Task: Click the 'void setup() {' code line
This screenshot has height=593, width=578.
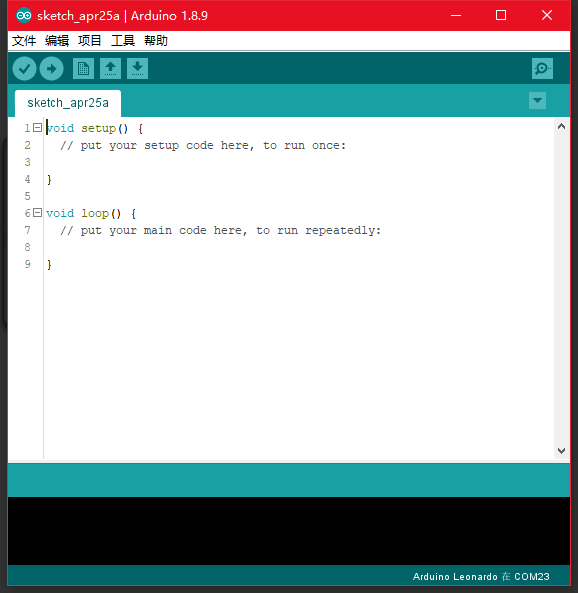Action: click(94, 128)
